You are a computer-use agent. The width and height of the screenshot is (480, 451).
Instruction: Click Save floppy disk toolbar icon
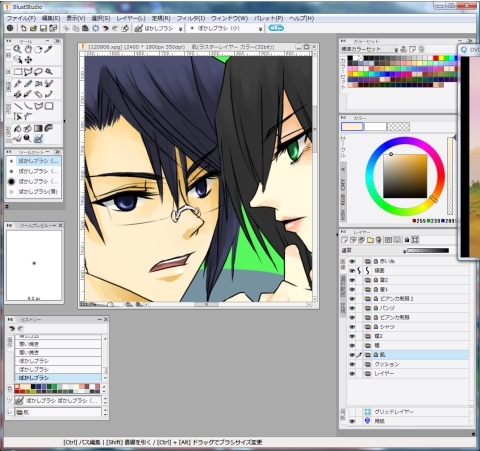pyautogui.click(x=43, y=28)
